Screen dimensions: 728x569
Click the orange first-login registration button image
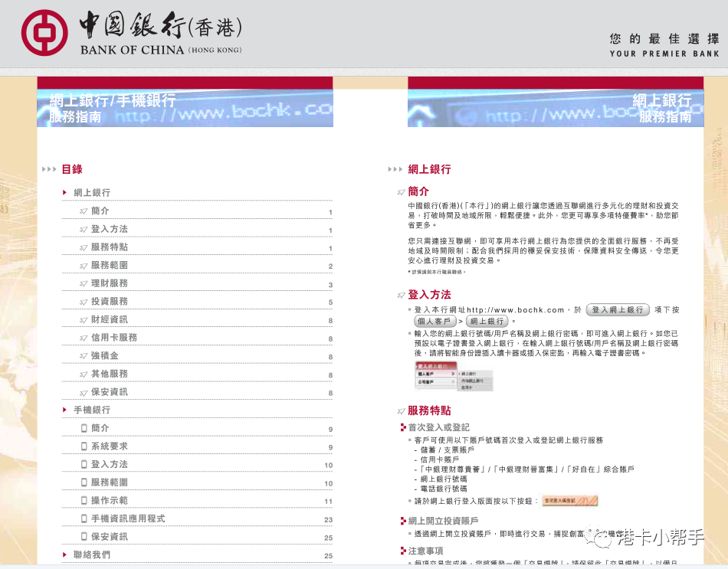(569, 501)
